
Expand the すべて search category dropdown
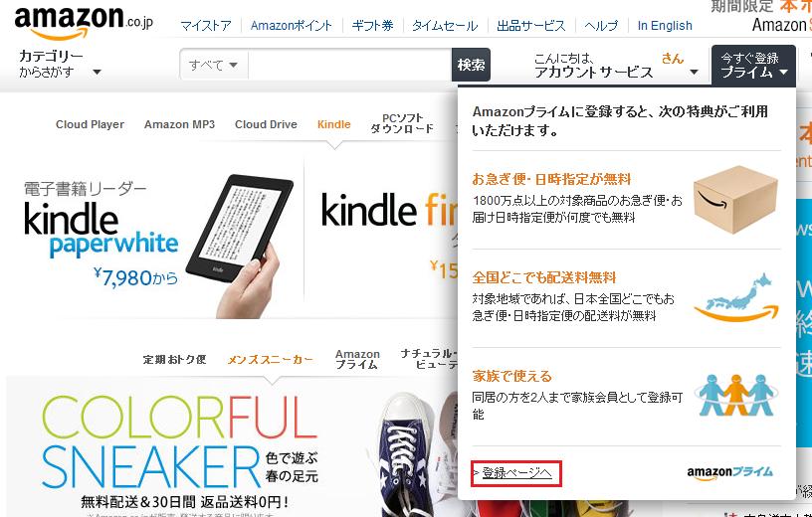(213, 66)
